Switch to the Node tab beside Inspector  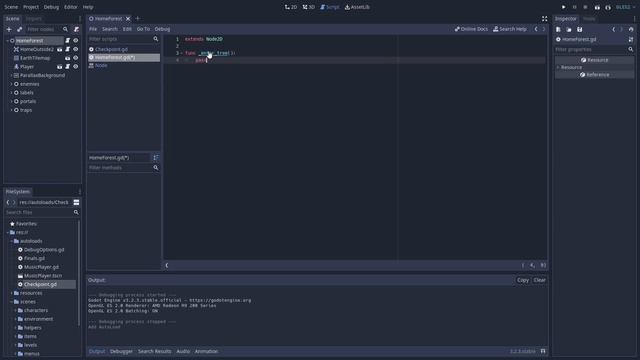pyautogui.click(x=589, y=19)
